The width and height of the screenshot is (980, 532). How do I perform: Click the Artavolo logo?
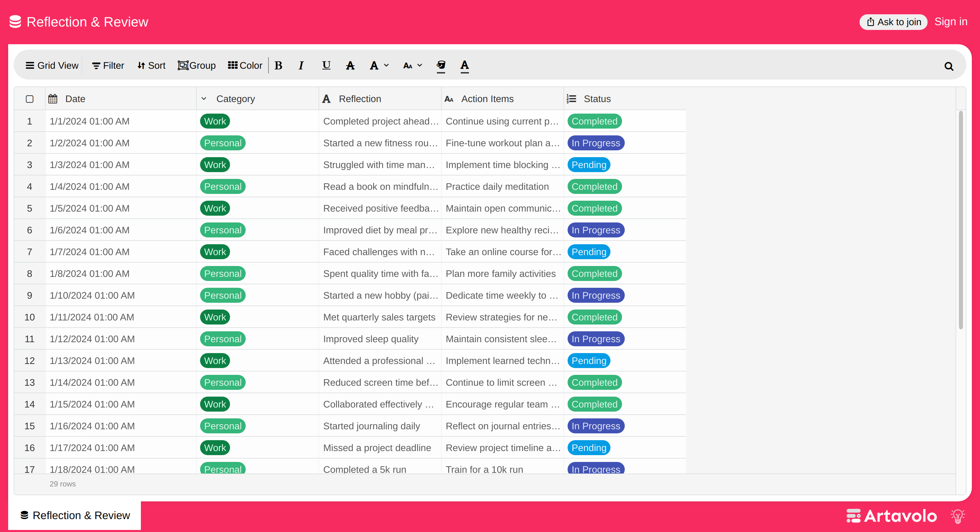(x=891, y=516)
